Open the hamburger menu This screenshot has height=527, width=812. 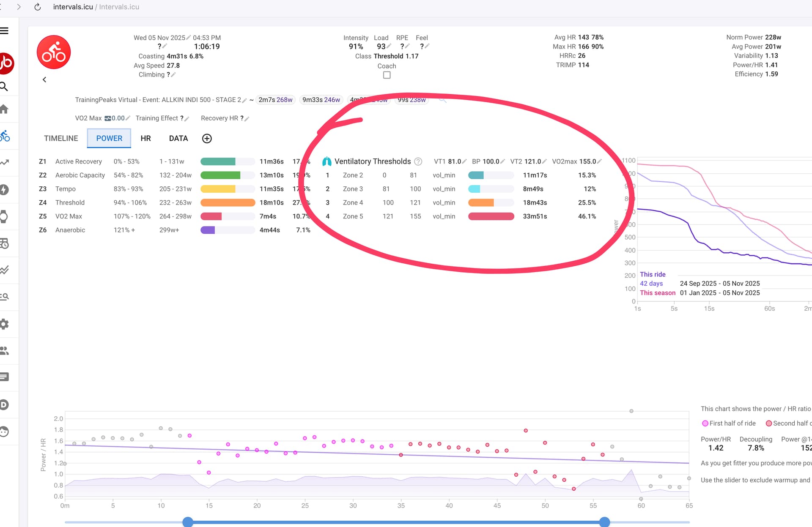[x=4, y=30]
